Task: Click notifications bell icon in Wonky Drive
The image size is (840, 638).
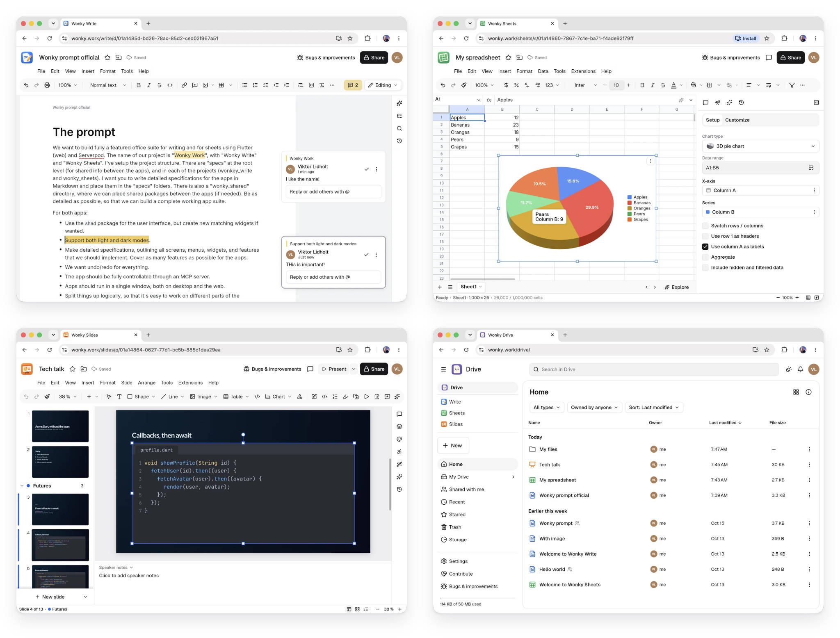Action: (800, 369)
